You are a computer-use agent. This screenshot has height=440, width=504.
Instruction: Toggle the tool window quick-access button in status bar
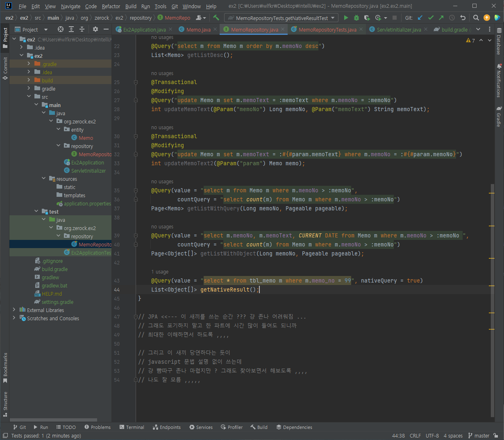click(x=5, y=436)
